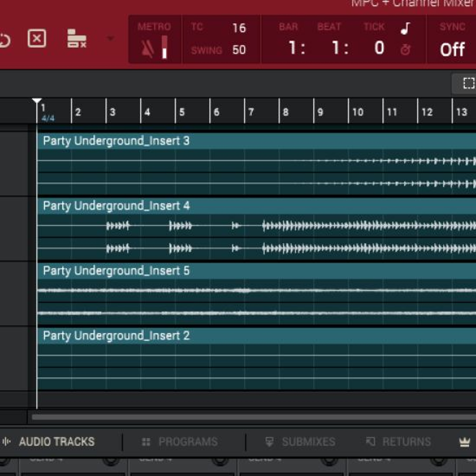Open the SUBMIXES tab
This screenshot has height=476, width=476.
(308, 442)
